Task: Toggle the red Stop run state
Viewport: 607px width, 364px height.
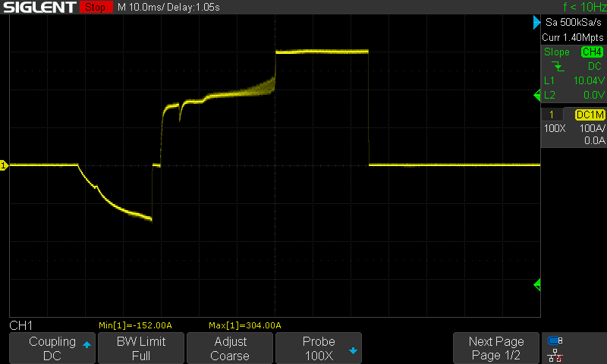Action: (95, 8)
